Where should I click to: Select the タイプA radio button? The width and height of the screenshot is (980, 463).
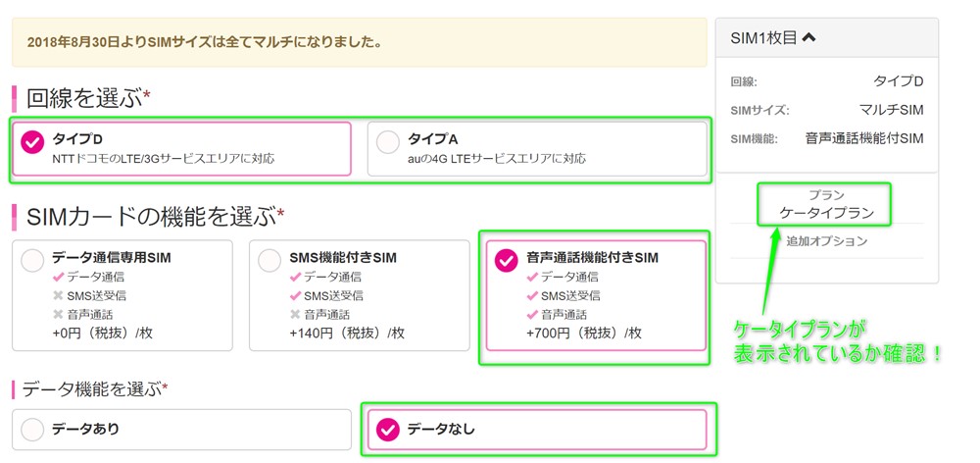click(388, 141)
